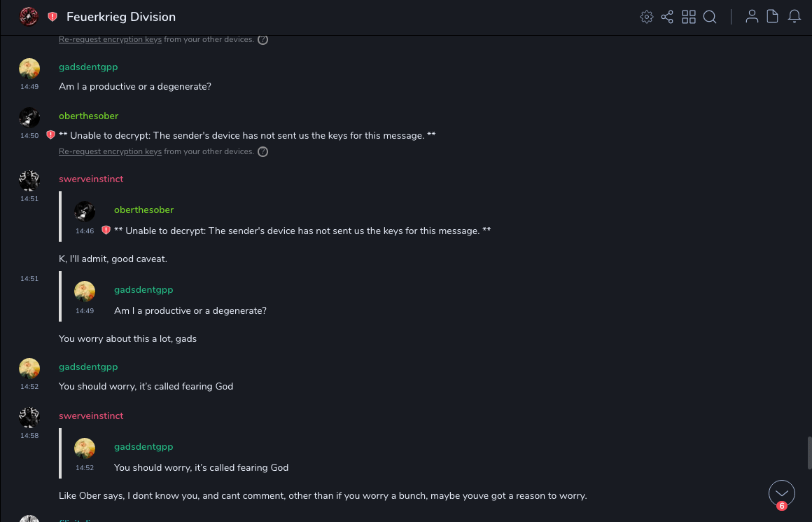Open room settings gear icon

(647, 17)
